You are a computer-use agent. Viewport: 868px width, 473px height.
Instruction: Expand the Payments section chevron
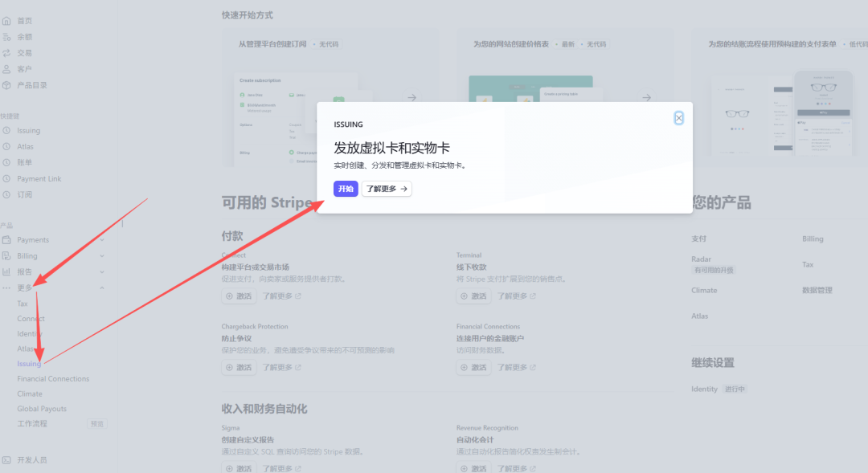pos(102,240)
